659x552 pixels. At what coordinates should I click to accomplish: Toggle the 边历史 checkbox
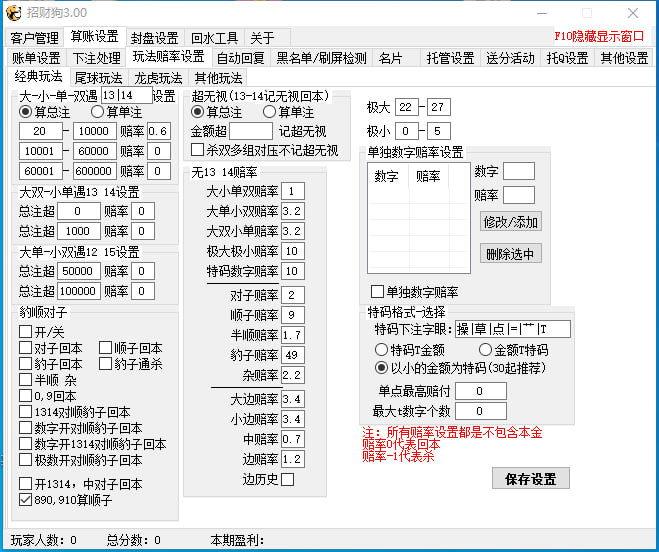tap(288, 479)
